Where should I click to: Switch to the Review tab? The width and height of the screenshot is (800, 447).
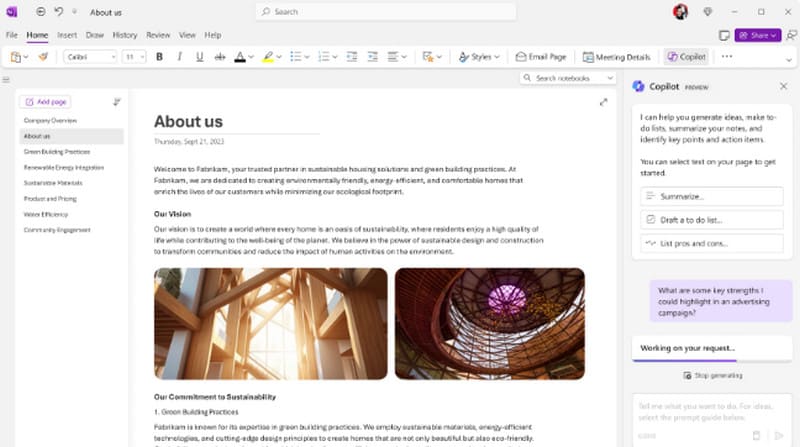(158, 35)
